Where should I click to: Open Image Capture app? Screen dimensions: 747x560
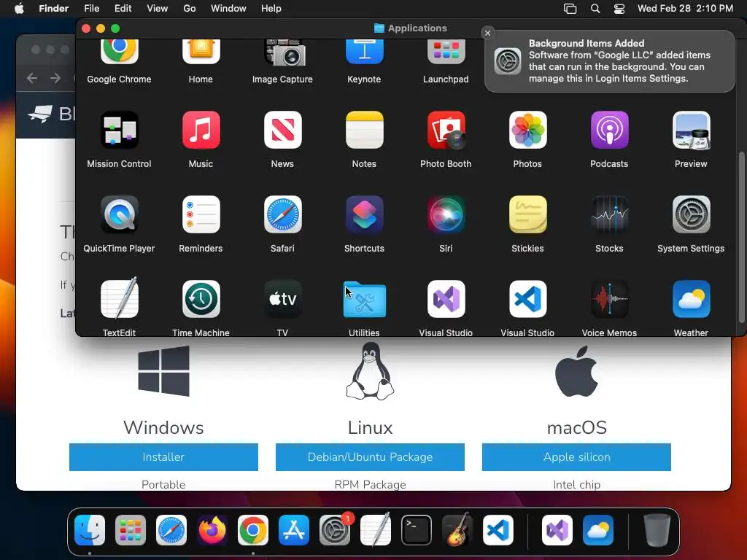(x=285, y=52)
